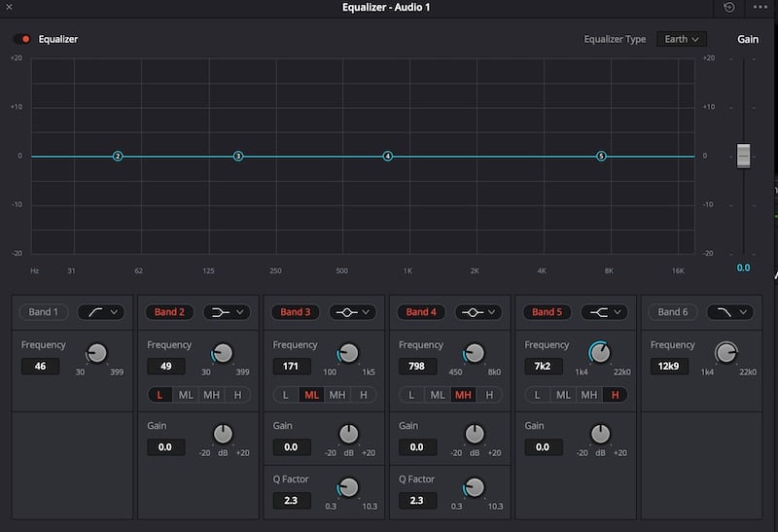
Task: Click the Band 5 frequency knob
Action: [x=600, y=354]
